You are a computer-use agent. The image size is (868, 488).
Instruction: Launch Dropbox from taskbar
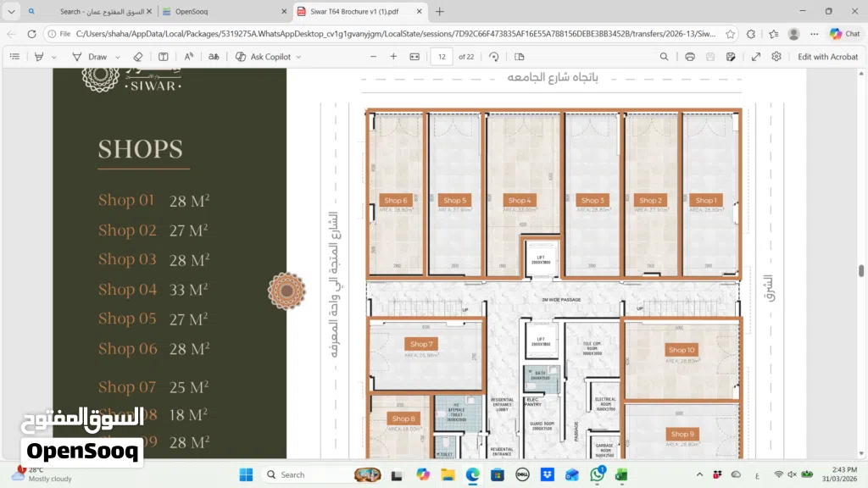tap(548, 474)
